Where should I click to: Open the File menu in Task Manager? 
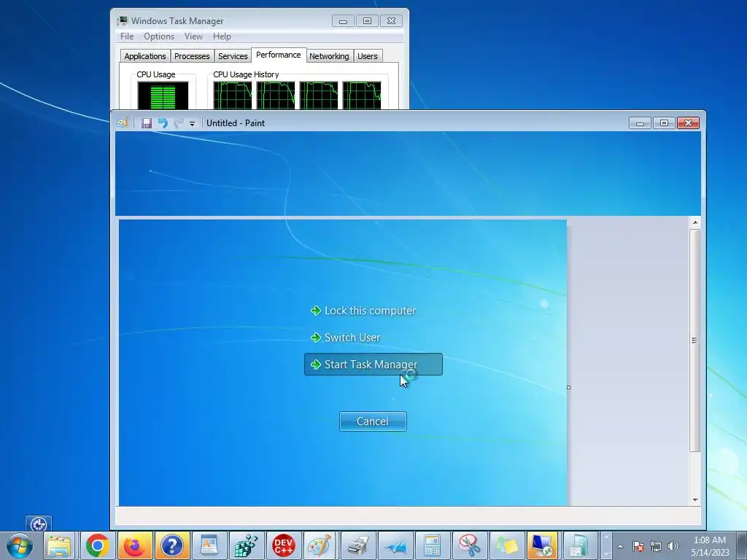pos(127,36)
